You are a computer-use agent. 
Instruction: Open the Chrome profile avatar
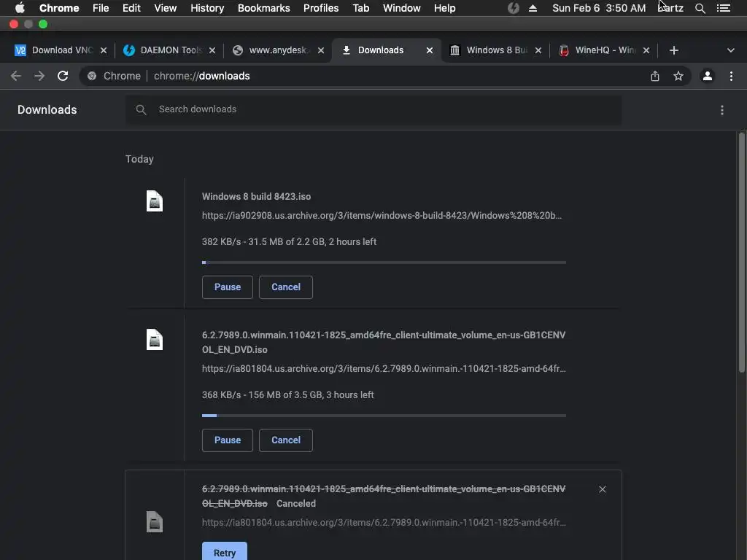pyautogui.click(x=707, y=76)
